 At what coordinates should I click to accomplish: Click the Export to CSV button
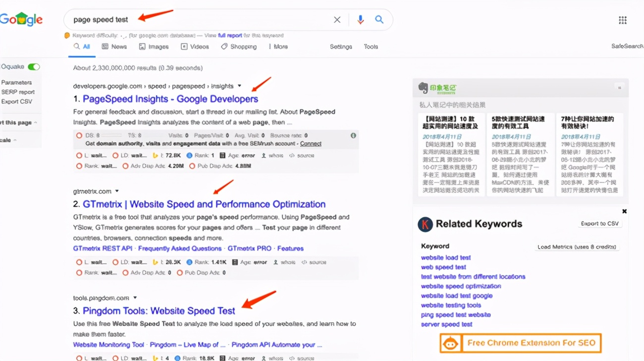pos(600,224)
